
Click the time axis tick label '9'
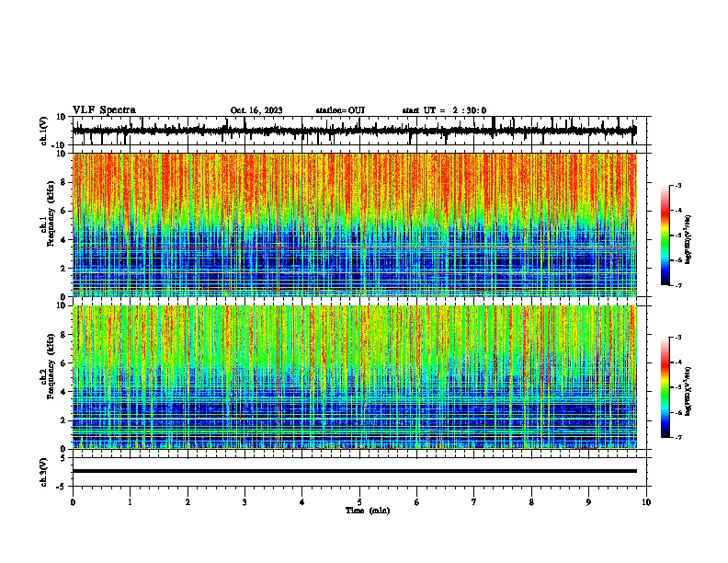point(588,502)
